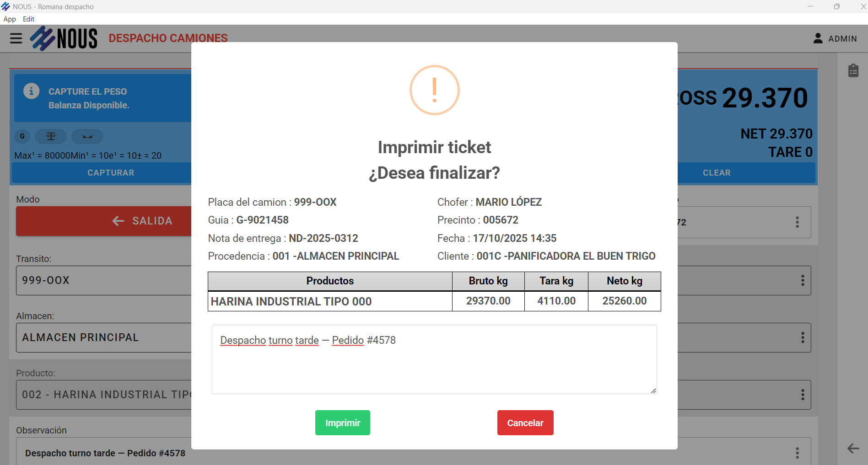Click the G gross weight indicator
Screen dimensions: 868x465
coord(22,136)
